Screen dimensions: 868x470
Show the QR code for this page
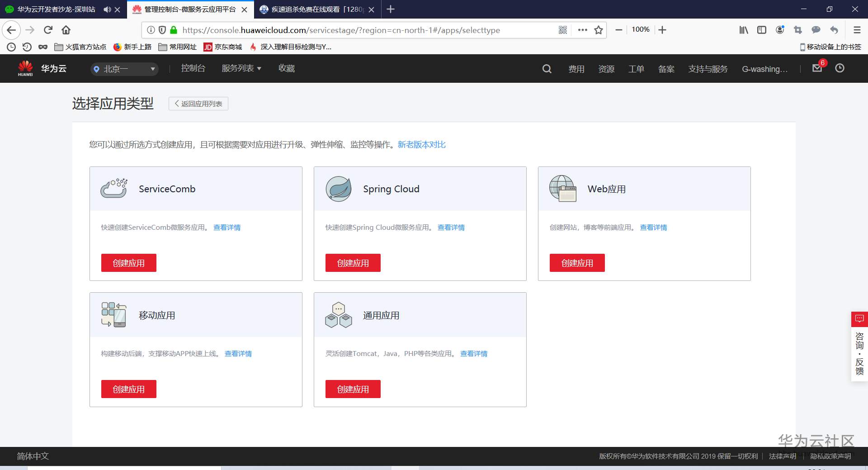(563, 30)
